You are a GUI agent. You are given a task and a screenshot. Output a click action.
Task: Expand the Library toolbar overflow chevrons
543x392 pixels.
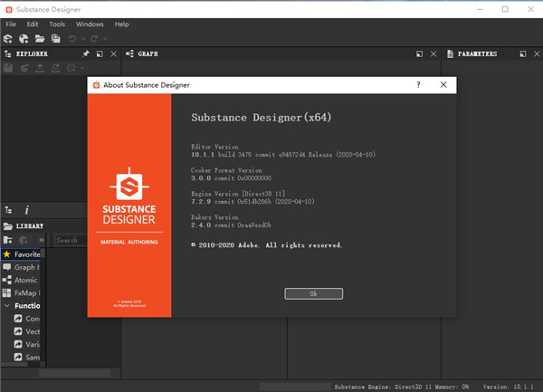pyautogui.click(x=42, y=240)
